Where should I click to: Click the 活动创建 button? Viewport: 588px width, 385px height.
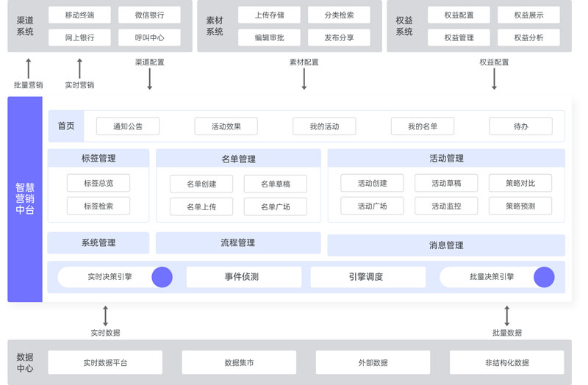click(372, 183)
